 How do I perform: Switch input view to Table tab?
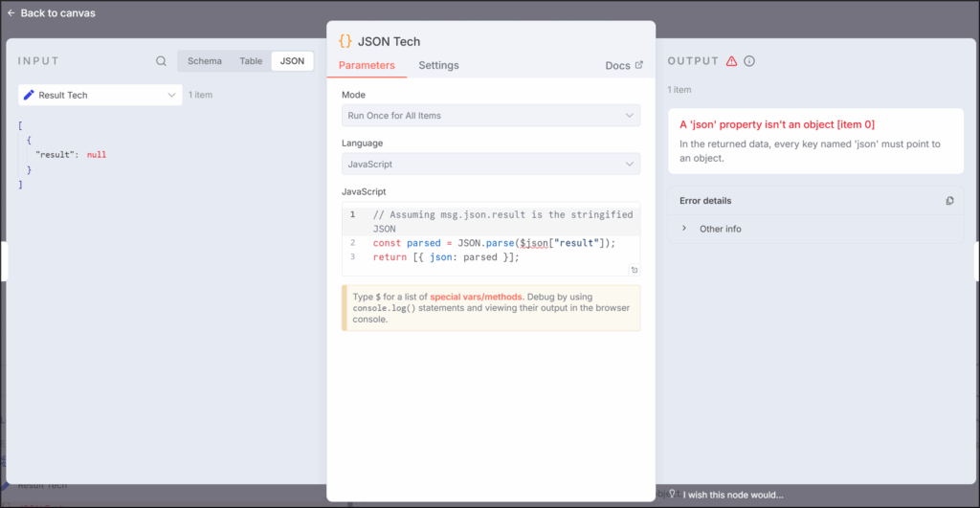[x=251, y=61]
